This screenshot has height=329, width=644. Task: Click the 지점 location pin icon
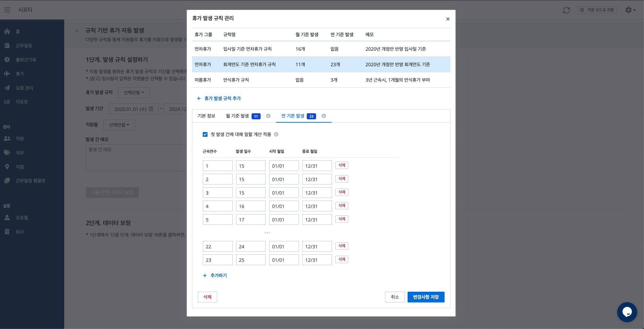pyautogui.click(x=7, y=167)
